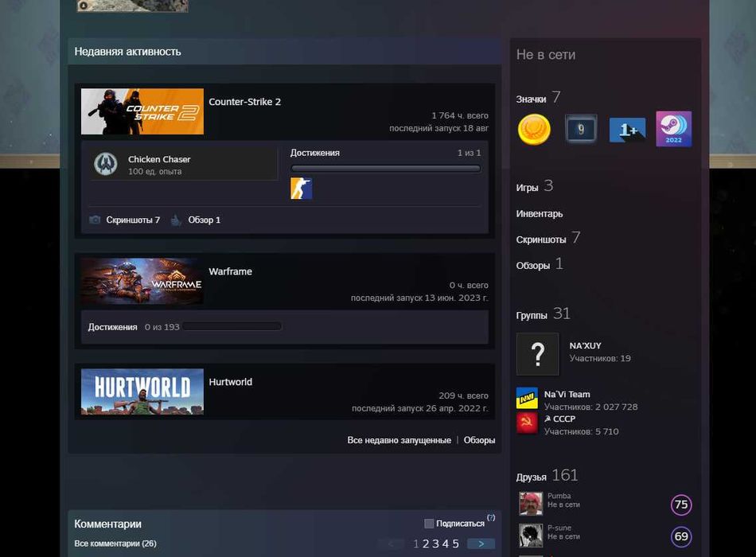The image size is (756, 557).
Task: Click Все комментарии (26) link
Action: 115,543
